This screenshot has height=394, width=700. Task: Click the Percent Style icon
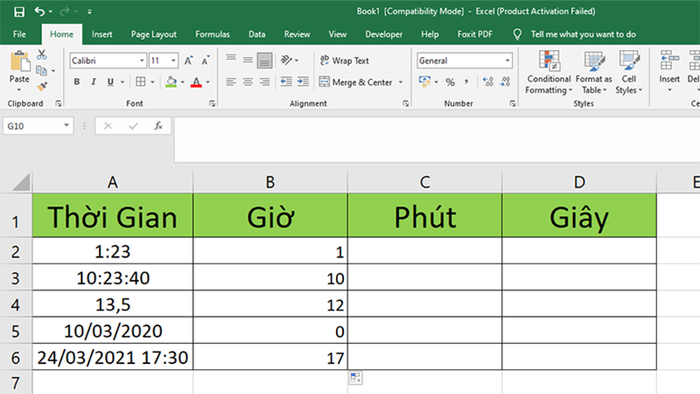pos(450,82)
